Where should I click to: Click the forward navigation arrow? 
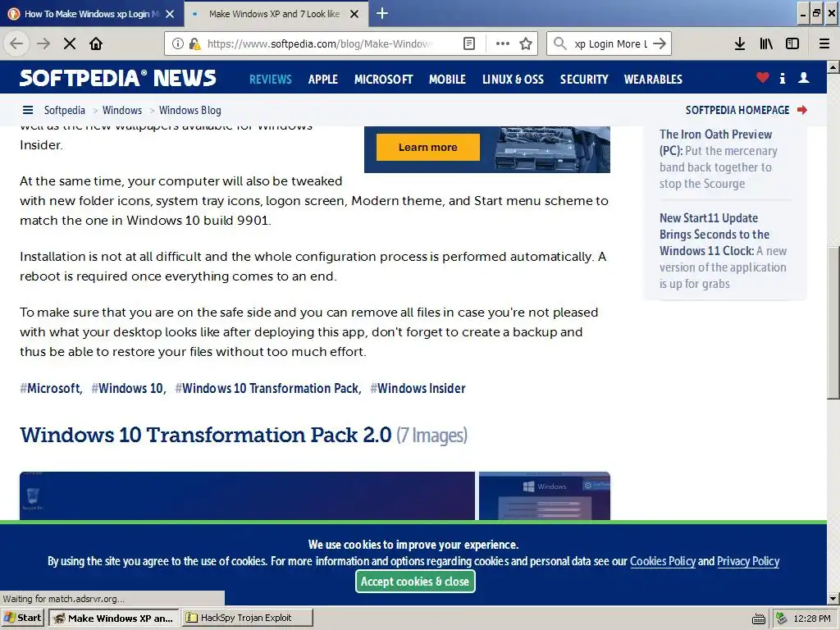click(43, 43)
